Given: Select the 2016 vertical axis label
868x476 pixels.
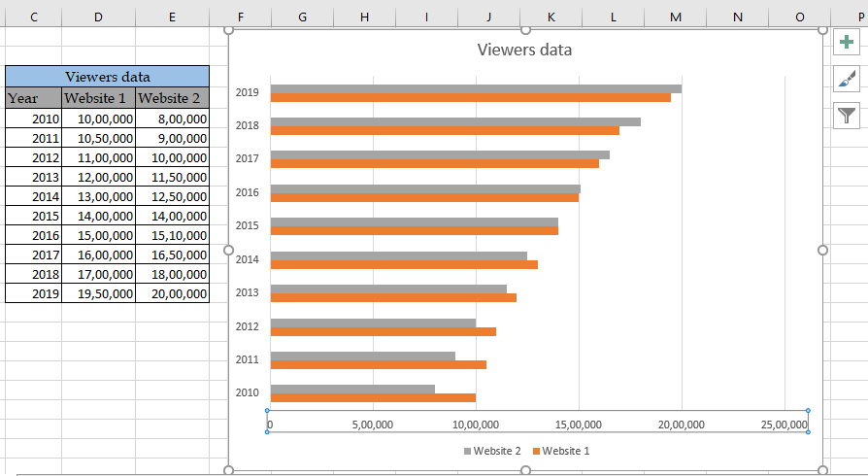Looking at the screenshot, I should click(247, 192).
